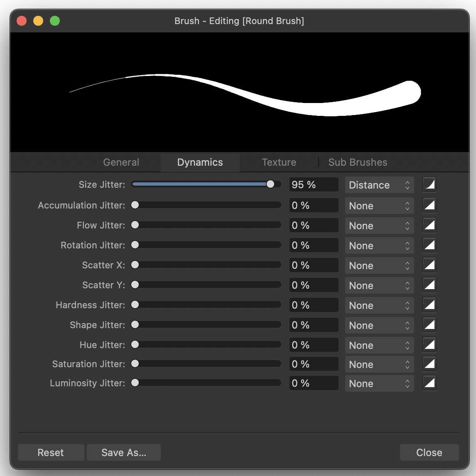Screen dimensions: 476x476
Task: Open the Size Jitter Distance controller dropdown
Action: pyautogui.click(x=380, y=185)
